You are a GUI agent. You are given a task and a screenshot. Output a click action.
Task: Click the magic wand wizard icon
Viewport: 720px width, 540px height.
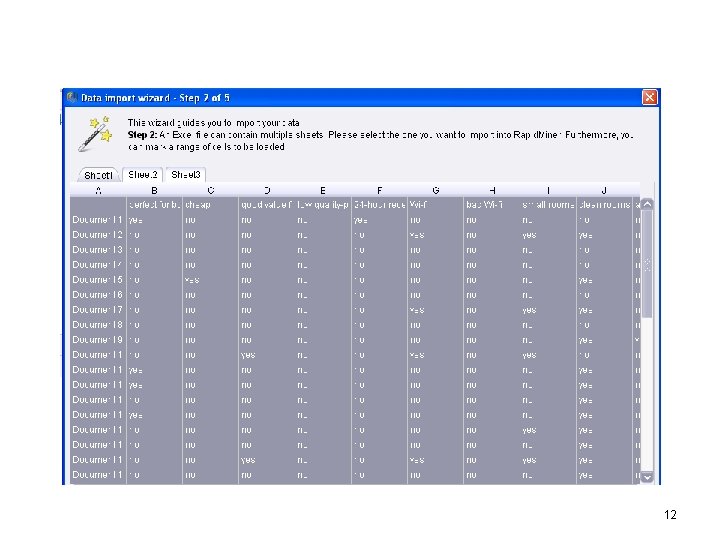(x=95, y=134)
